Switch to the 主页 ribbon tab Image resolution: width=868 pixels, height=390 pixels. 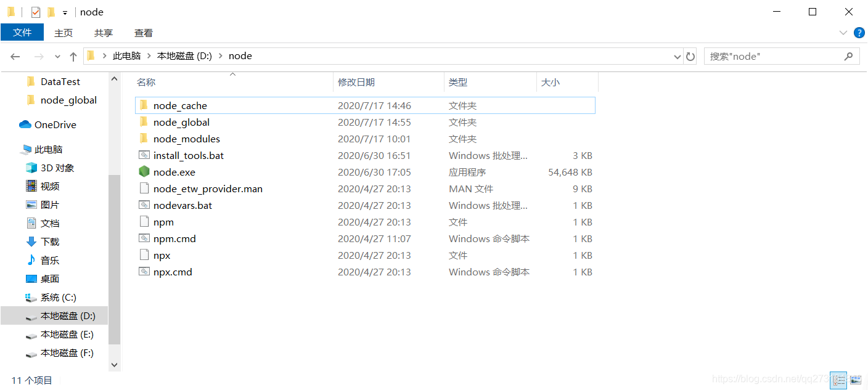point(63,33)
